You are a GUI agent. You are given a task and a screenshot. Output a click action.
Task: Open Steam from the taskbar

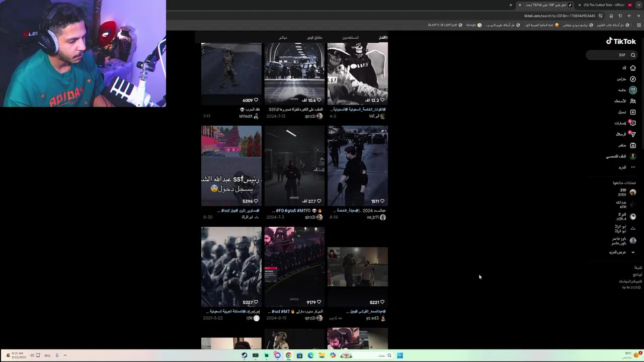point(244,355)
